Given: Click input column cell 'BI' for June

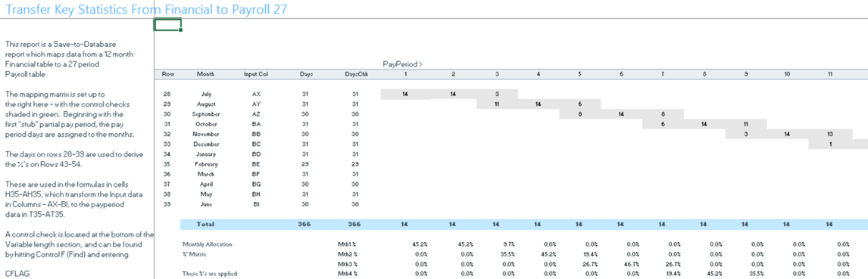Looking at the screenshot, I should [255, 204].
